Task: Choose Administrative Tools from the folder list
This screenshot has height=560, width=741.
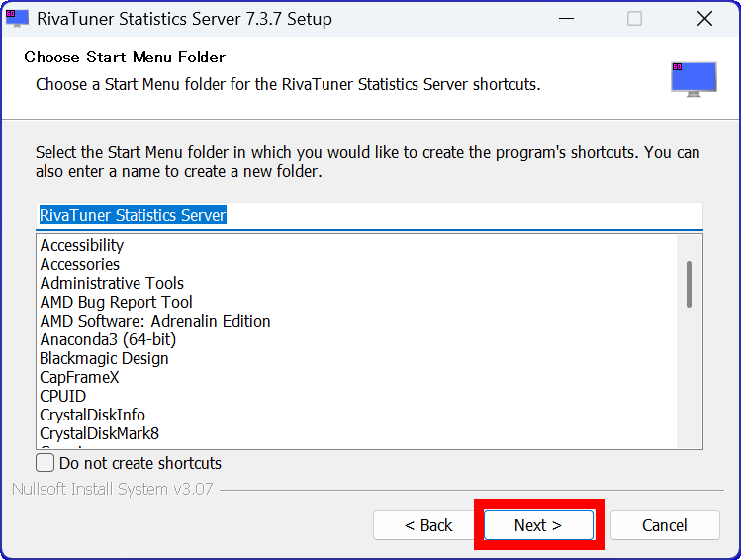Action: 112,283
